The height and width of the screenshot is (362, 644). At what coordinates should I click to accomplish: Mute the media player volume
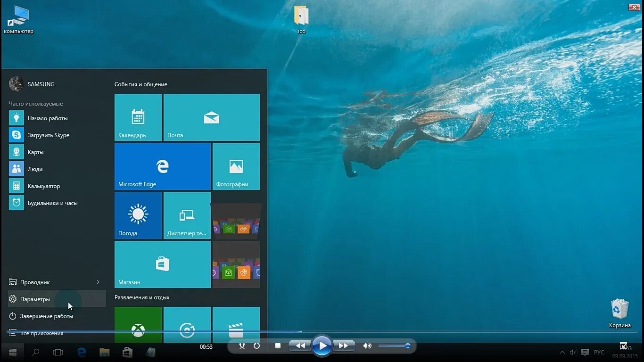[367, 346]
